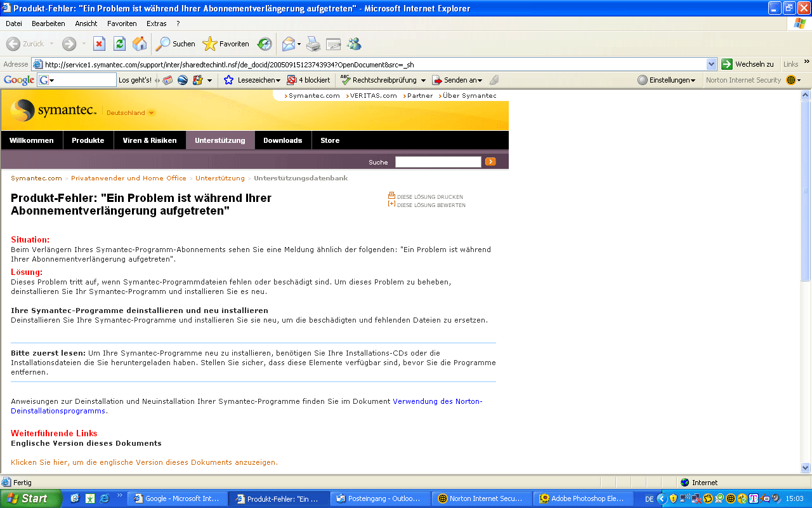Open the Forward history dropdown arrow
This screenshot has width=812, height=508.
(84, 44)
